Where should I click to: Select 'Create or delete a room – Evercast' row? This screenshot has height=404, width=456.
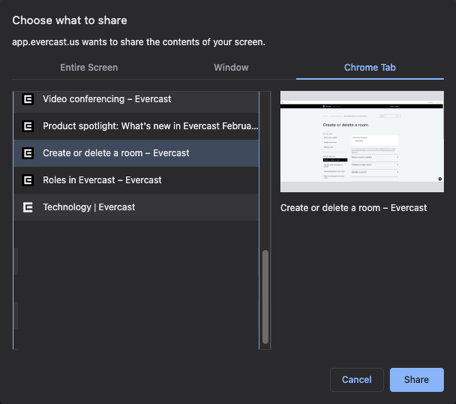[x=136, y=153]
